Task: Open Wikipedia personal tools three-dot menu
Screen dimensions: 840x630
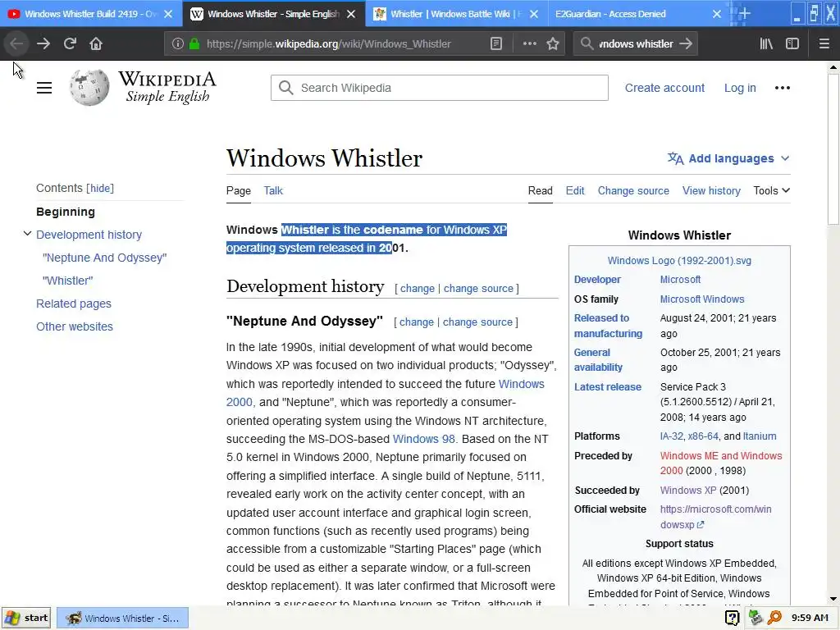Action: pos(782,88)
